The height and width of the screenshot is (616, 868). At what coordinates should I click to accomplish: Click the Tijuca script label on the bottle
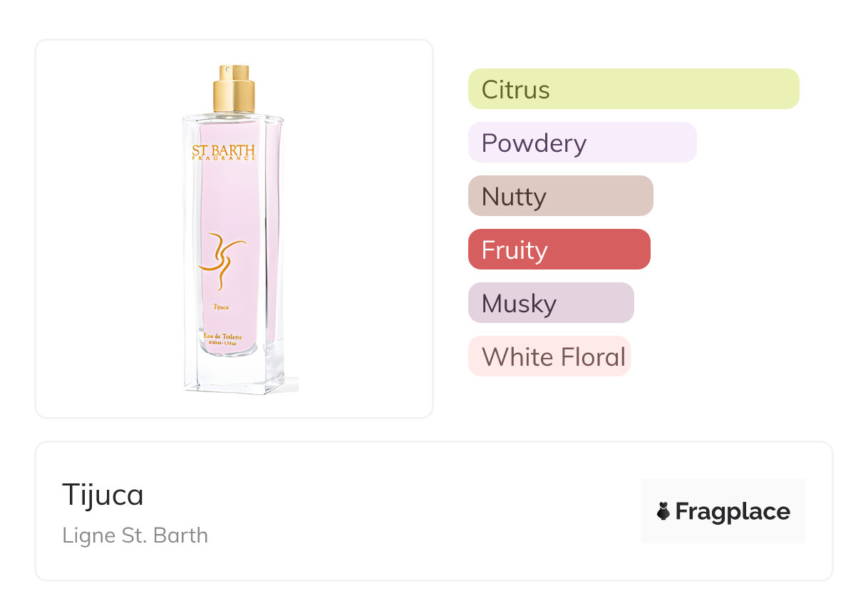click(x=221, y=307)
